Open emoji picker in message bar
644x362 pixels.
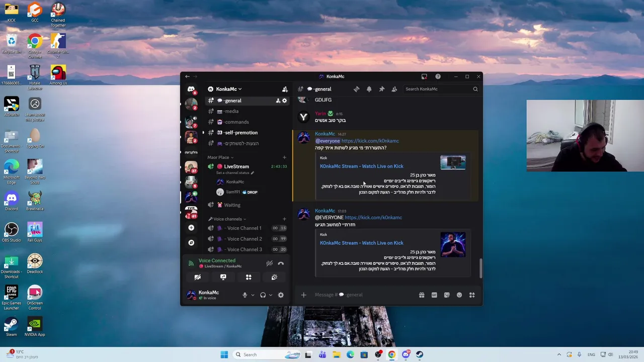(x=459, y=295)
